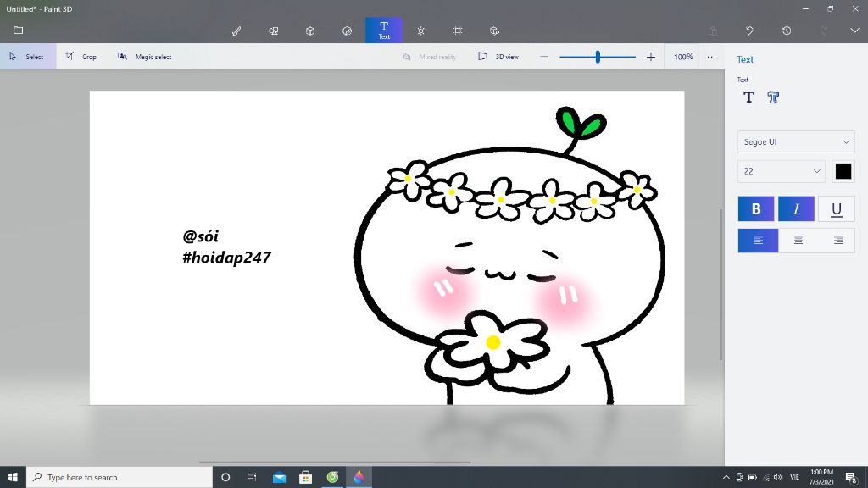868x488 pixels.
Task: Select the 3D text option
Action: point(773,97)
